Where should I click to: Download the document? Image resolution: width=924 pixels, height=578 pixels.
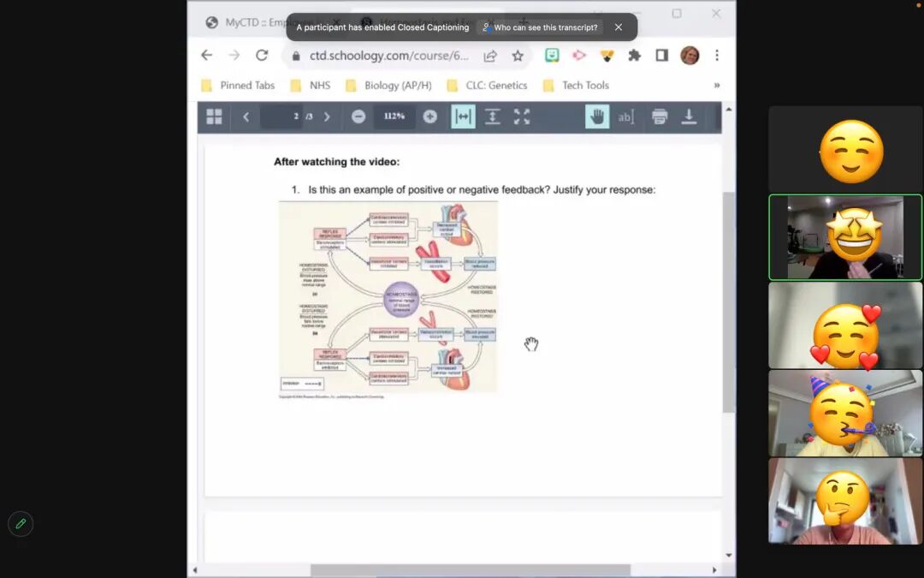coord(689,116)
